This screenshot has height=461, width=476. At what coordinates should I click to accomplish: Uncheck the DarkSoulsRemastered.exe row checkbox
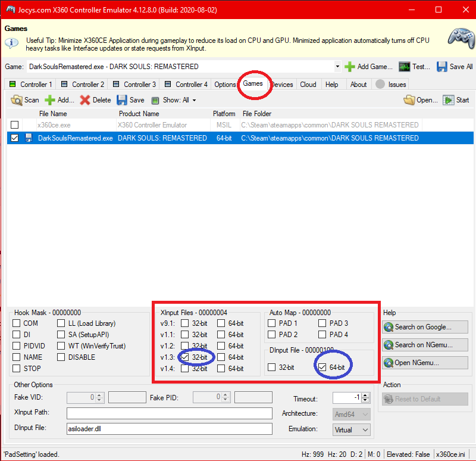click(x=14, y=138)
